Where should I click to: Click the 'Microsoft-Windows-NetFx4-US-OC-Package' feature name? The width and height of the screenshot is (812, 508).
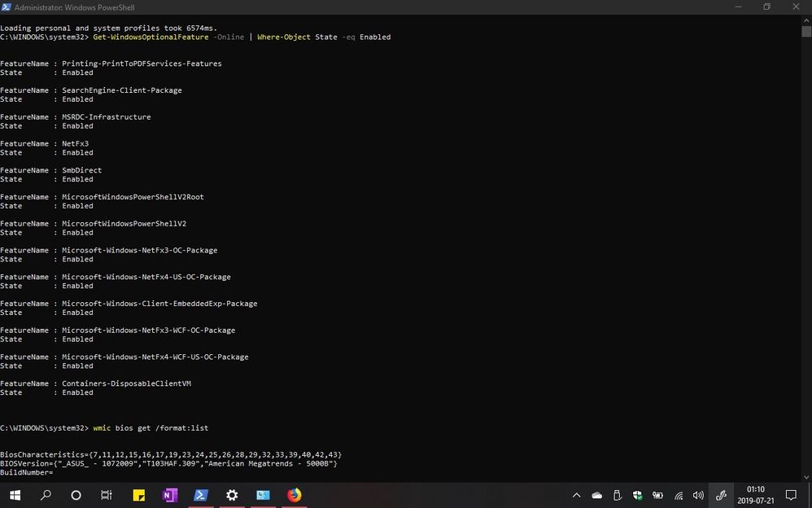pyautogui.click(x=146, y=277)
